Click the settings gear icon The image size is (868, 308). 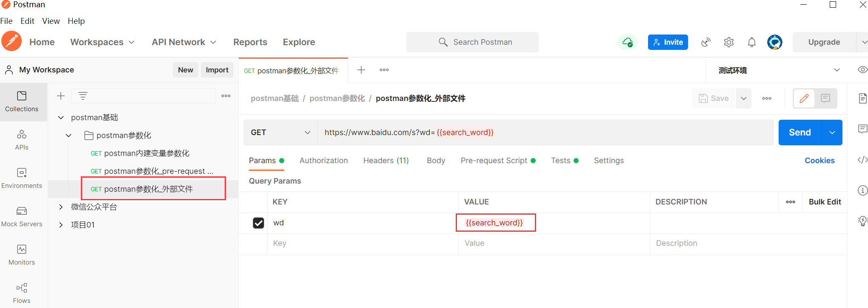pyautogui.click(x=729, y=42)
